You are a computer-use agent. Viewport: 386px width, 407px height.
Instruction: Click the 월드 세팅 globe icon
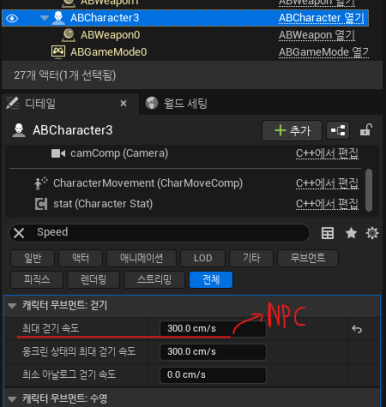[152, 103]
